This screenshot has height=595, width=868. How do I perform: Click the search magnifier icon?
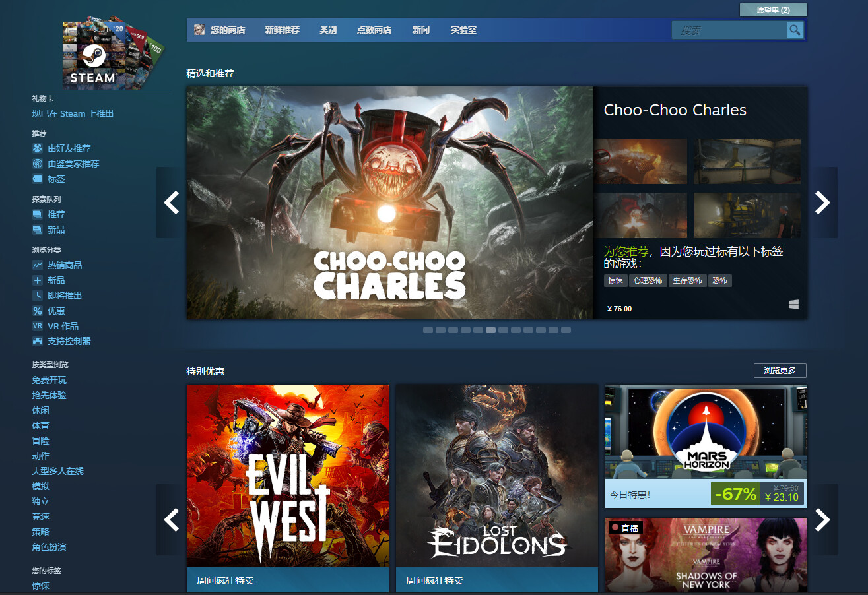pos(795,30)
